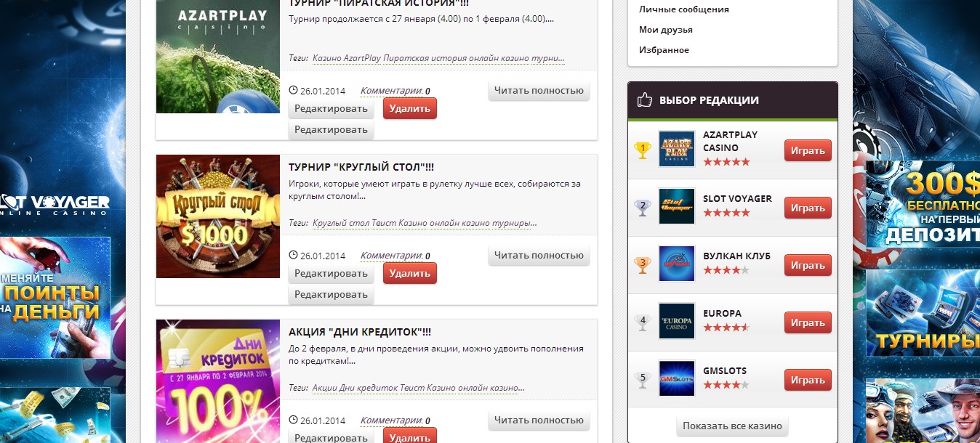This screenshot has width=980, height=443.
Task: Click Играть next to GMSlots
Action: click(808, 380)
